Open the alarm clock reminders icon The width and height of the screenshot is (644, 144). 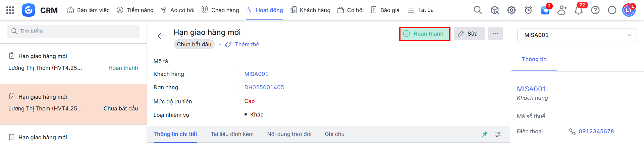(528, 10)
